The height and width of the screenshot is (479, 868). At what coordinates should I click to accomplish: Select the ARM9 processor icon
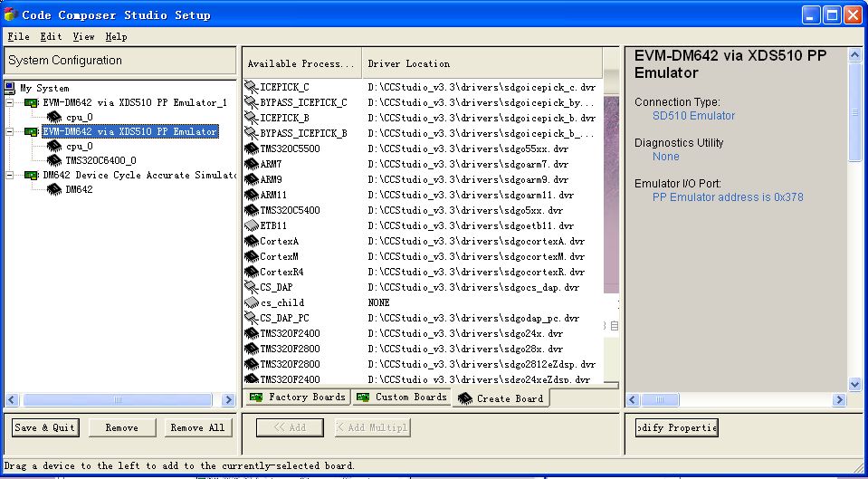coord(252,179)
